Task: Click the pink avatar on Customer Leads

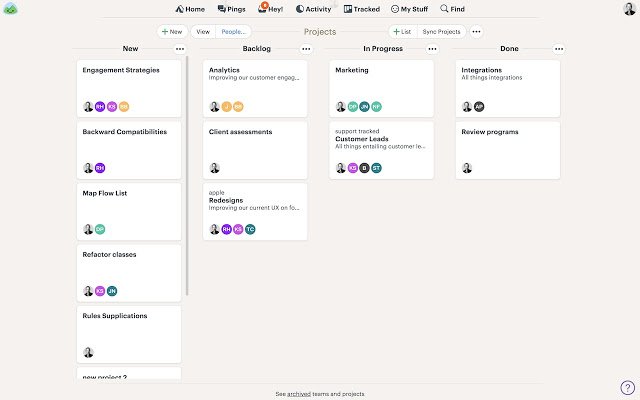Action: point(353,168)
